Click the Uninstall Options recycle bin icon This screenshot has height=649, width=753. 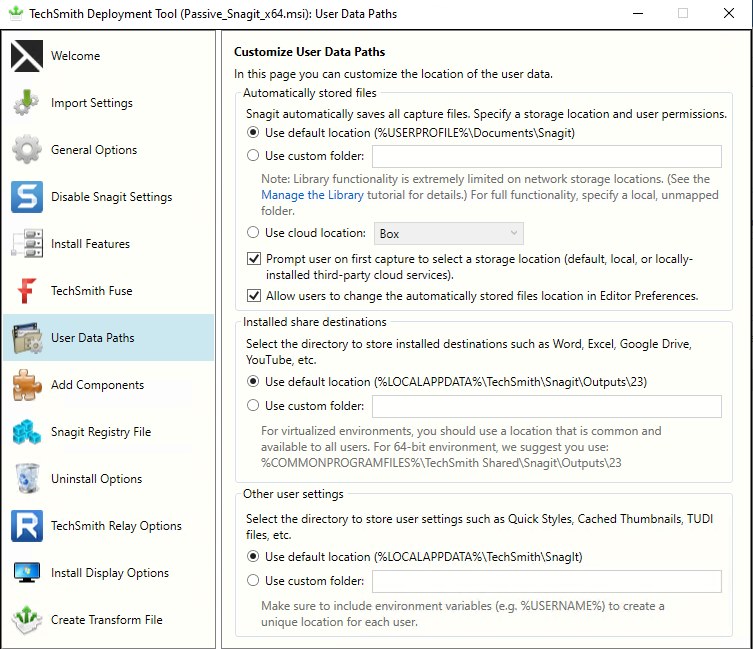click(27, 479)
